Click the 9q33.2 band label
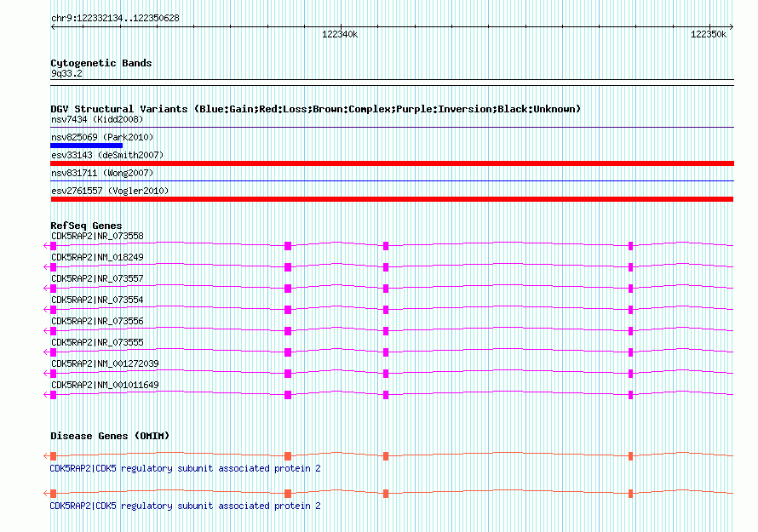 point(66,73)
